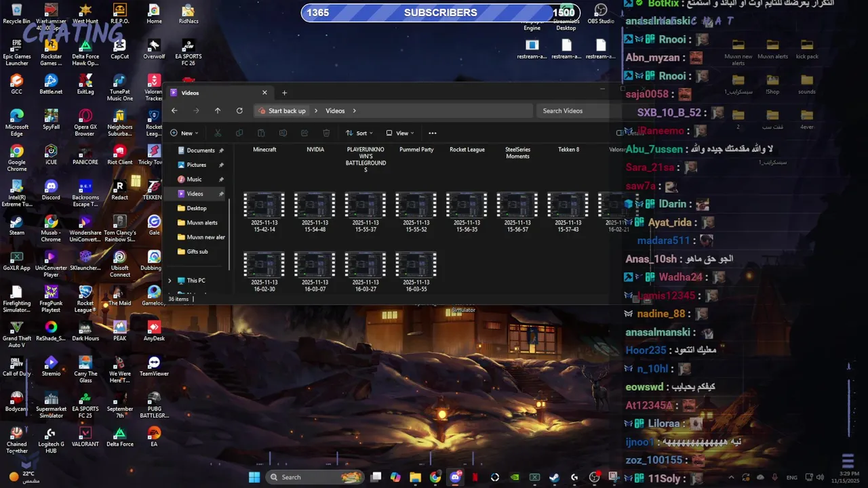Open the See more ellipsis menu
The image size is (868, 488).
coord(433,133)
